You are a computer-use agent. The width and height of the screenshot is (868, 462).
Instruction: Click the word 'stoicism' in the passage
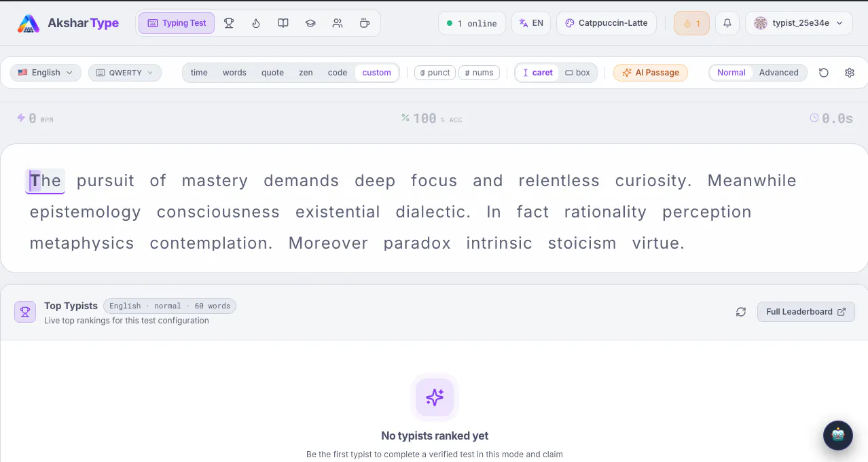(582, 243)
